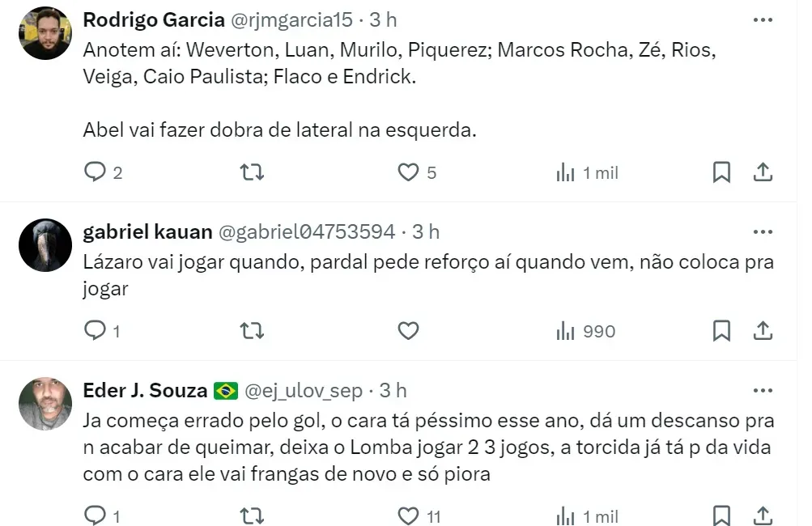Open more options on Eder J. Souza's tweet
Image resolution: width=812 pixels, height=526 pixels.
pos(763,390)
